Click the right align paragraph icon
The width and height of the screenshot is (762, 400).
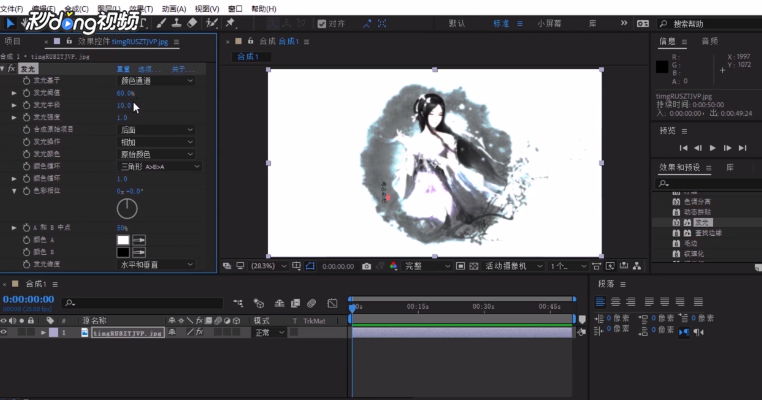click(631, 302)
